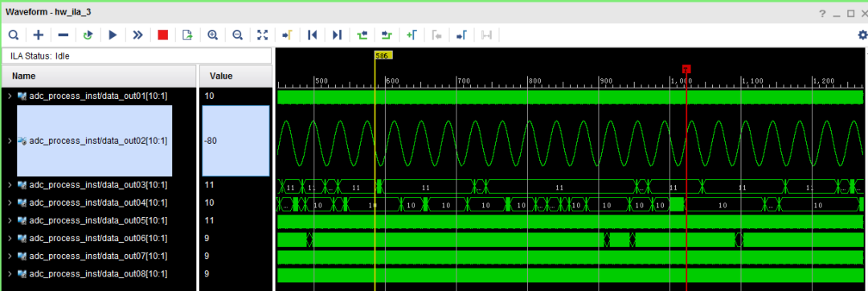The image size is (868, 291).
Task: Add a marker to the waveform
Action: [x=411, y=35]
